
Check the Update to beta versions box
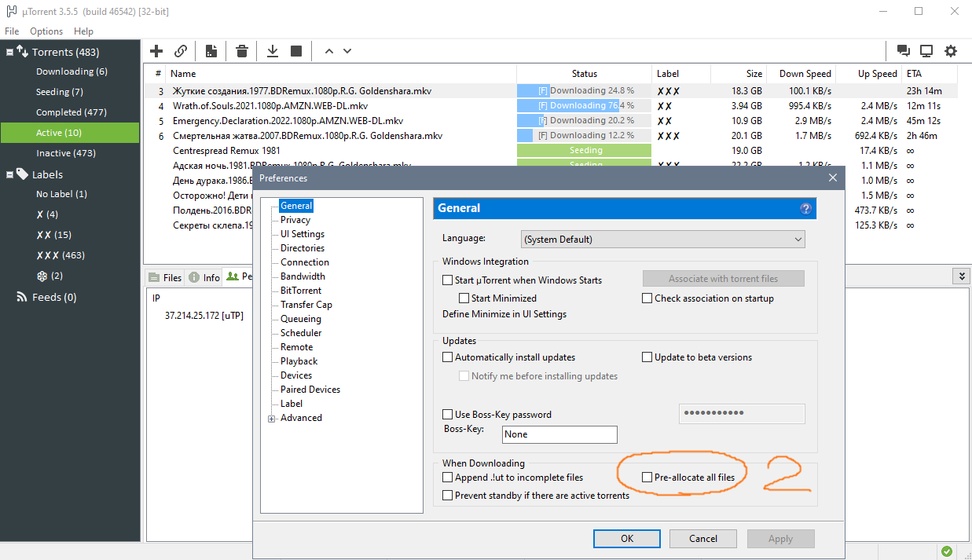[x=647, y=357]
